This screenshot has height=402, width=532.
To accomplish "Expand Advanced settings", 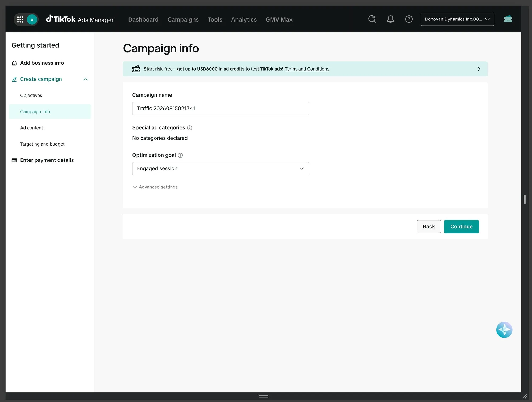I will point(155,187).
